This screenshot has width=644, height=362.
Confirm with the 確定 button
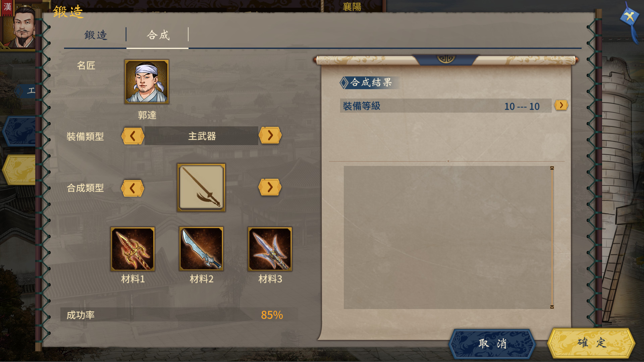[591, 343]
